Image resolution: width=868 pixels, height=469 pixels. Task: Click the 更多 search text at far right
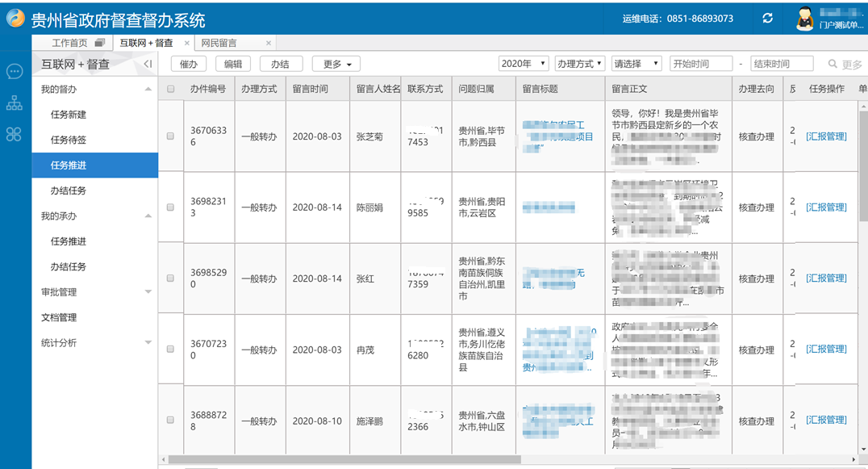852,65
